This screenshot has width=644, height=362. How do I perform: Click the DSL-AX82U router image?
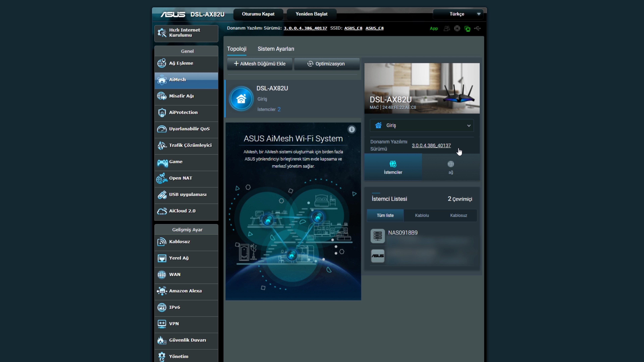(x=422, y=88)
